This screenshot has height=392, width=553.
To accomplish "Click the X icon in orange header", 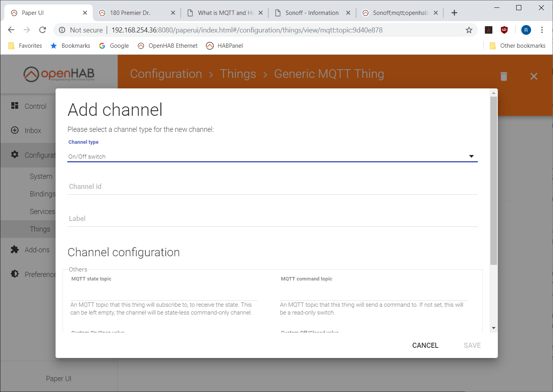I will (x=534, y=76).
